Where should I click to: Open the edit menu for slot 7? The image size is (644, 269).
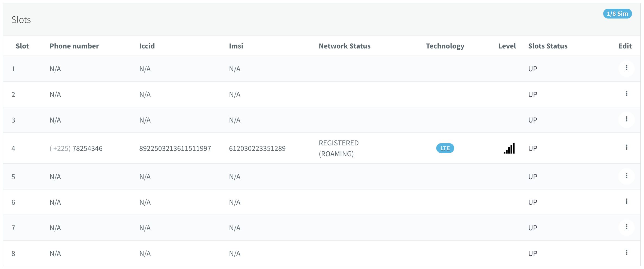[626, 227]
